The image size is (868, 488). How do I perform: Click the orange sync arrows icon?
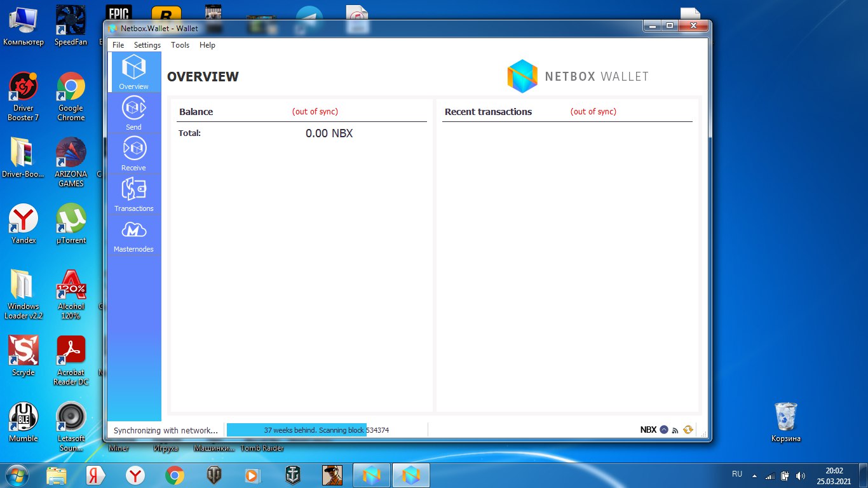click(688, 430)
